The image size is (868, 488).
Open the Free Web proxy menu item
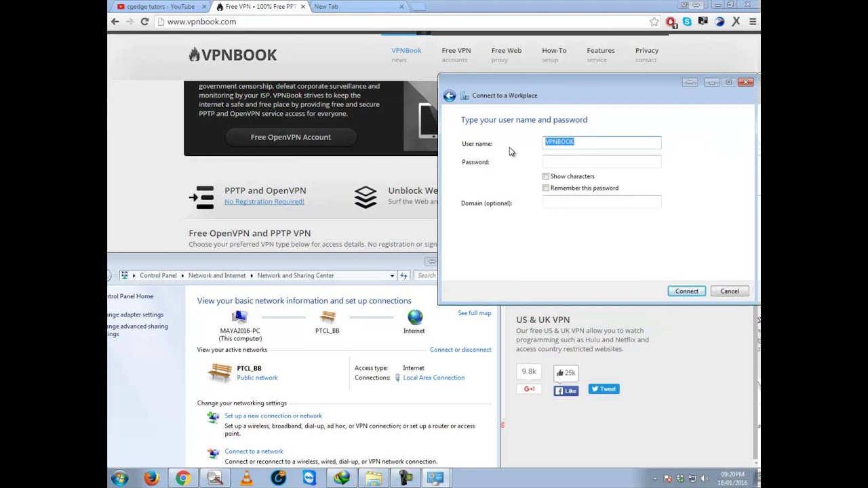[x=506, y=55]
